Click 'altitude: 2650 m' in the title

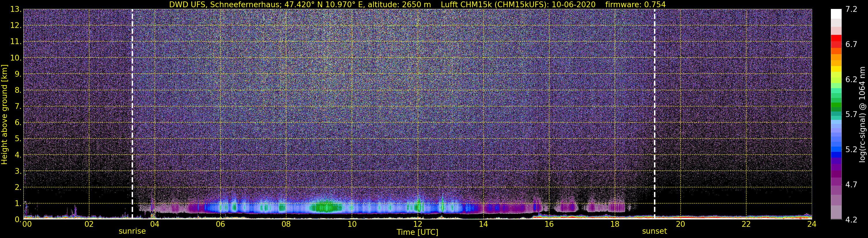(399, 4)
